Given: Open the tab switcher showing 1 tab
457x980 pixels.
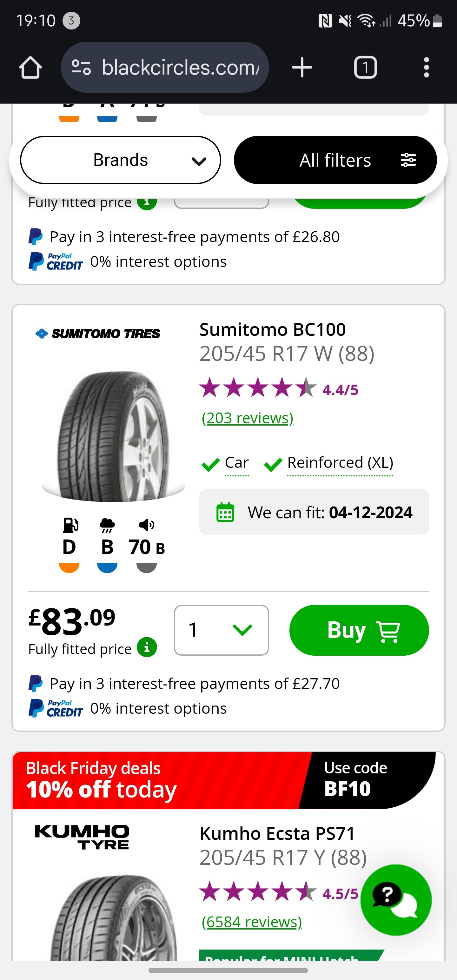Looking at the screenshot, I should click(365, 68).
